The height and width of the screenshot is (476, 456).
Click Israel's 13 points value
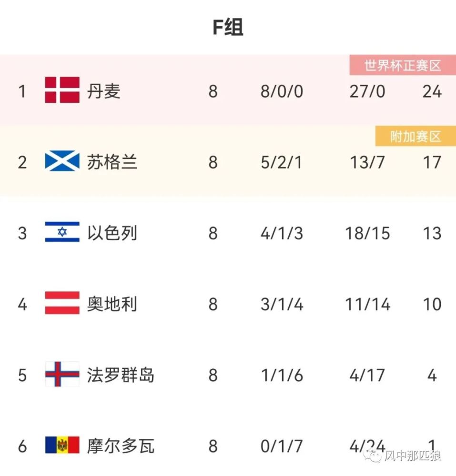(x=432, y=233)
